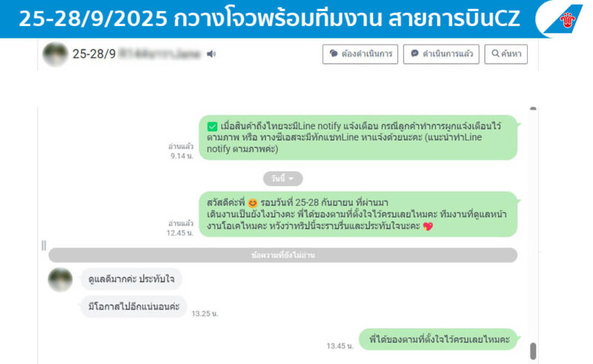
Task: Click the smiling emoji in greeting message
Action: tap(253, 203)
